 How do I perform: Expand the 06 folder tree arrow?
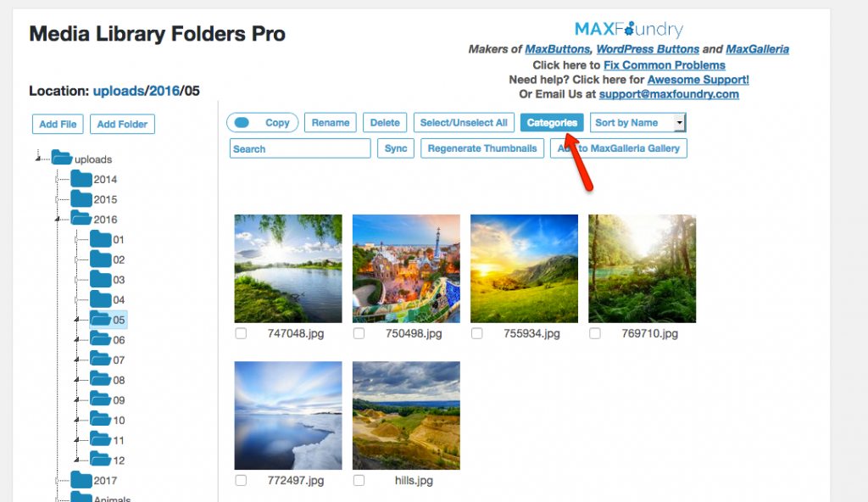[76, 340]
